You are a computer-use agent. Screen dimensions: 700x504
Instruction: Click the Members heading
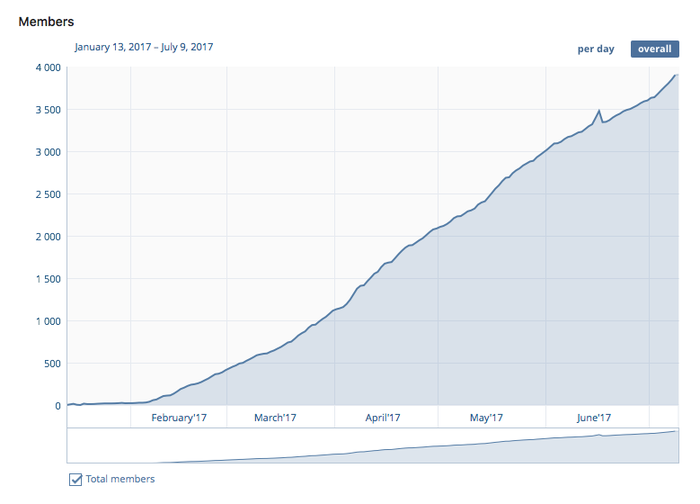[x=46, y=21]
